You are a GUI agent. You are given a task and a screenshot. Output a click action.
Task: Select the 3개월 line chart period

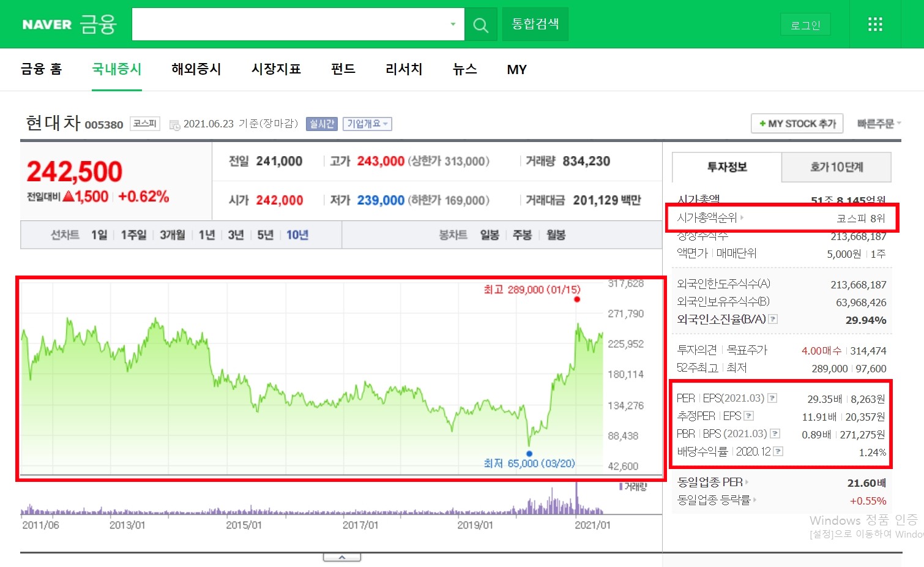point(173,235)
